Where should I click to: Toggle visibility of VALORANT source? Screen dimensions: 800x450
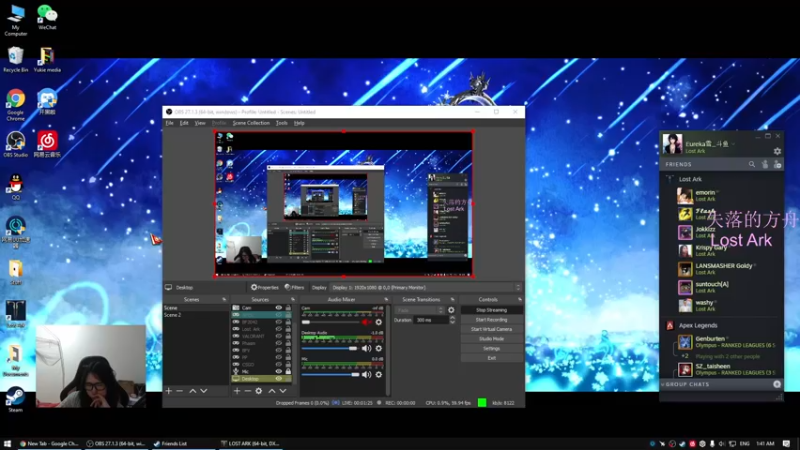coord(279,336)
